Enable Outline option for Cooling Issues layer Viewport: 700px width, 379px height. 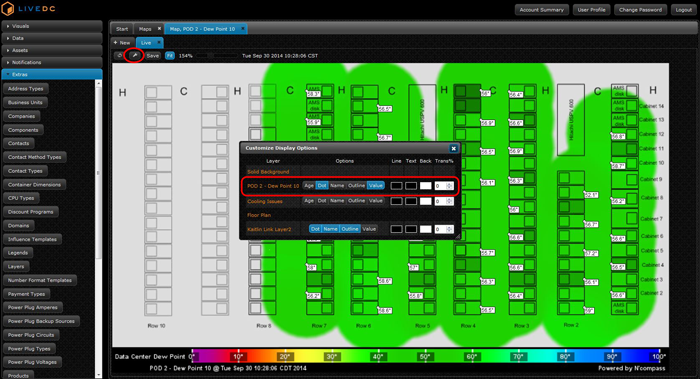pos(356,201)
